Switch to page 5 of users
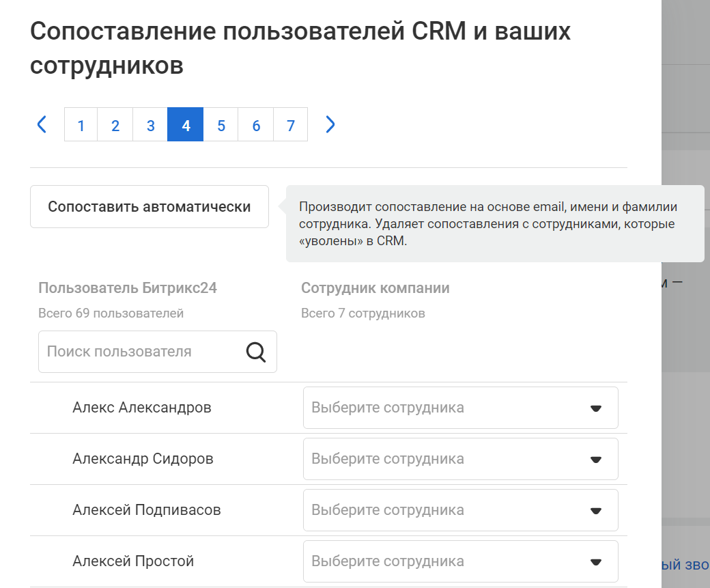 [221, 125]
